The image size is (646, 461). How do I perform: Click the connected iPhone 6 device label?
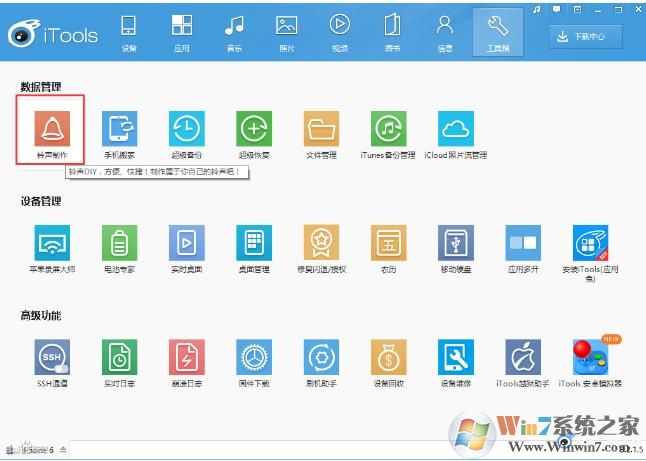click(36, 449)
